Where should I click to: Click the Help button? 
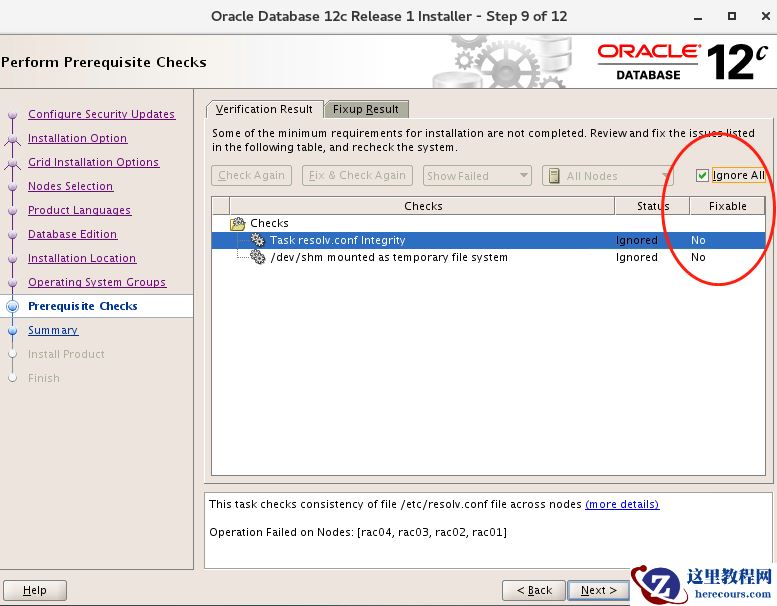pyautogui.click(x=35, y=590)
